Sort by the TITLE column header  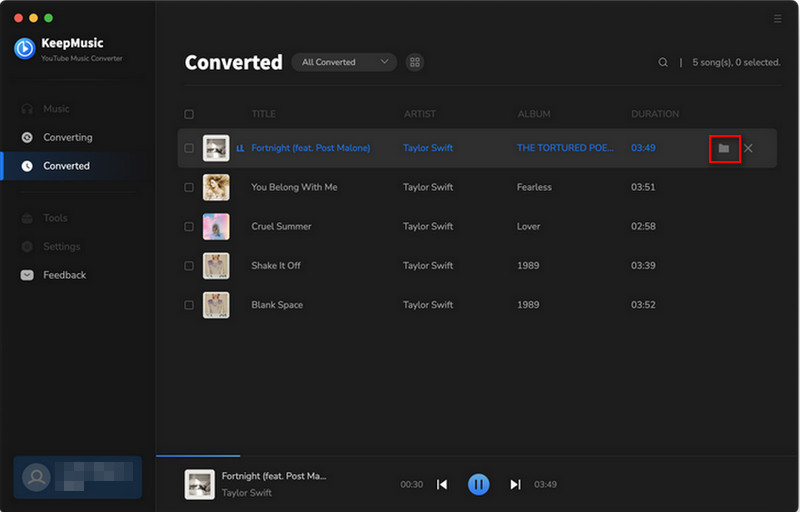pyautogui.click(x=263, y=114)
